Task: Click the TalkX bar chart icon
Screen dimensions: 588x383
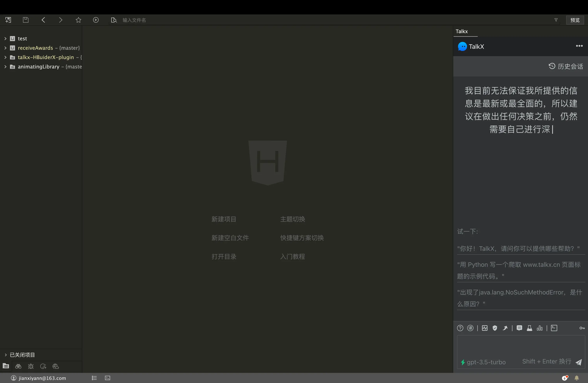Action: pyautogui.click(x=539, y=328)
